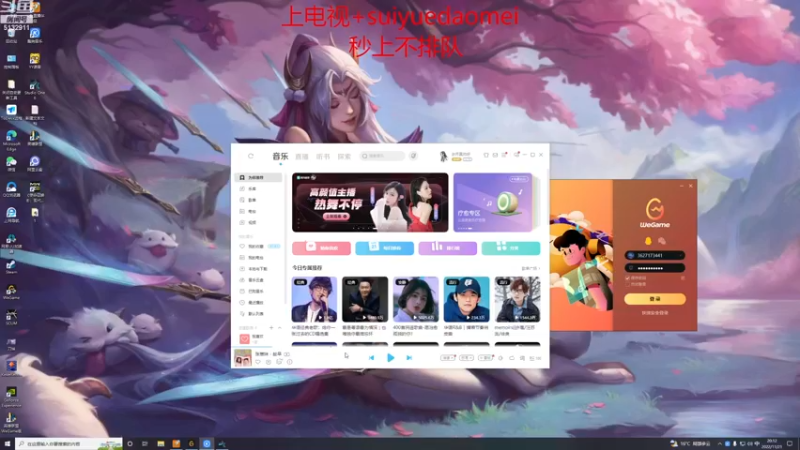Open the notification center icon in taskbar
The width and height of the screenshot is (800, 450).
click(789, 444)
